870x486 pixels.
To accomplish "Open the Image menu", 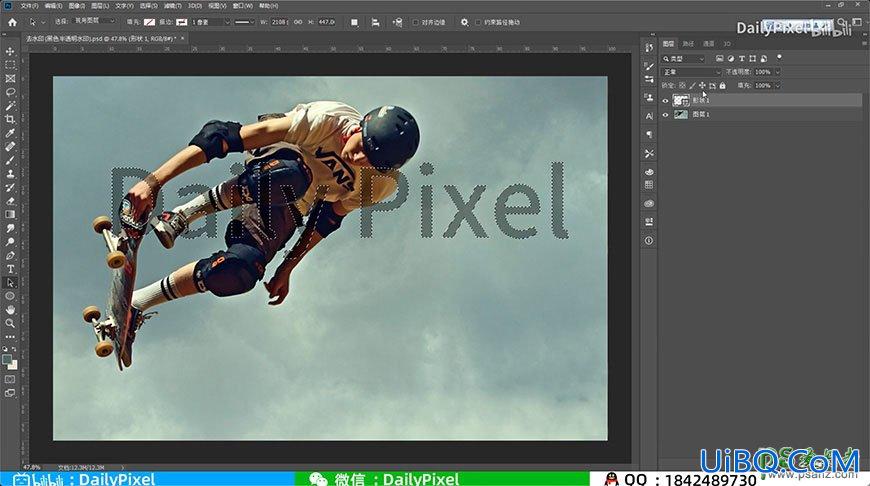I will coord(77,6).
